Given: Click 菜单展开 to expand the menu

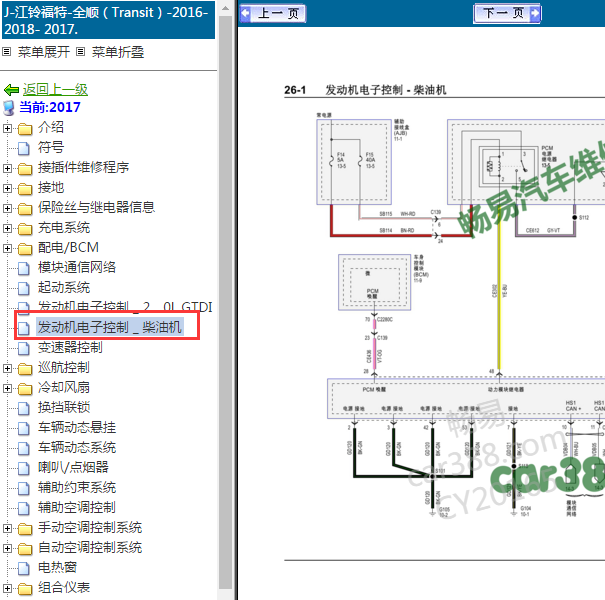Looking at the screenshot, I should [x=44, y=52].
